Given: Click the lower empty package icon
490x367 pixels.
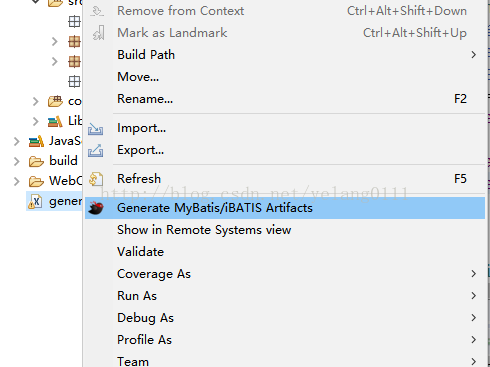Looking at the screenshot, I should click(74, 82).
